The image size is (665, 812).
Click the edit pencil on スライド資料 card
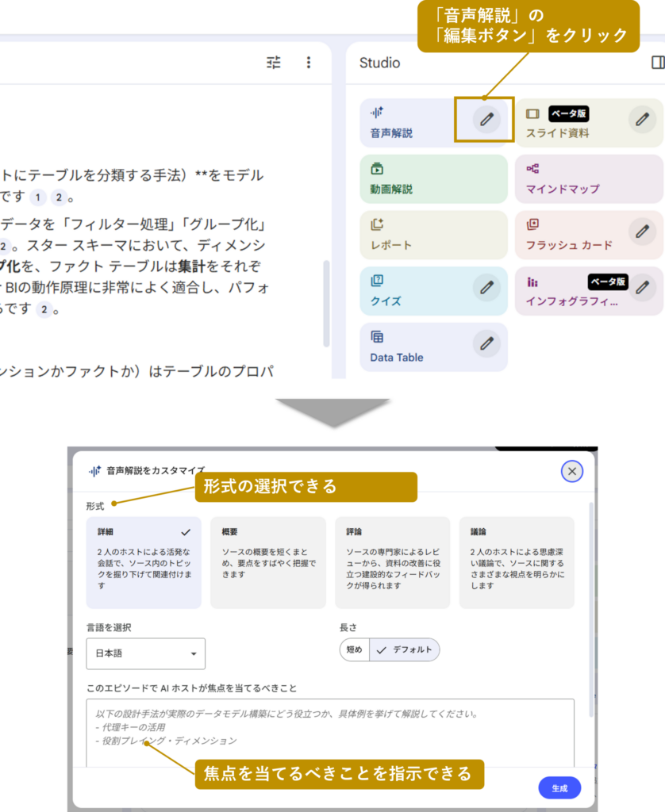pos(642,120)
